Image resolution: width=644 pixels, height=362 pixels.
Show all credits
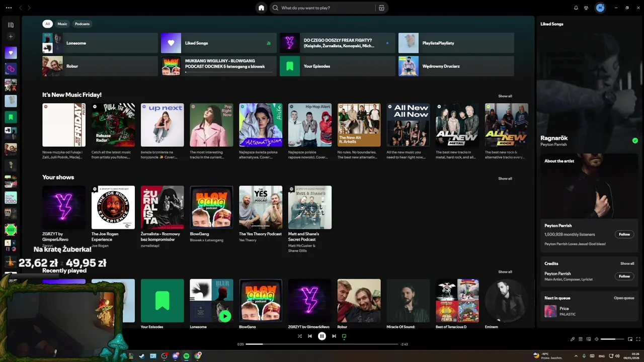[x=627, y=263]
